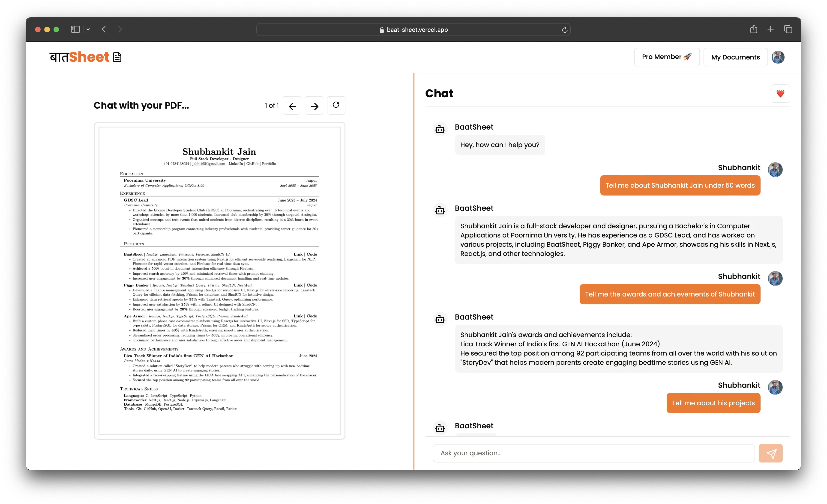Open a new tab with plus icon
The width and height of the screenshot is (827, 504).
tap(771, 30)
